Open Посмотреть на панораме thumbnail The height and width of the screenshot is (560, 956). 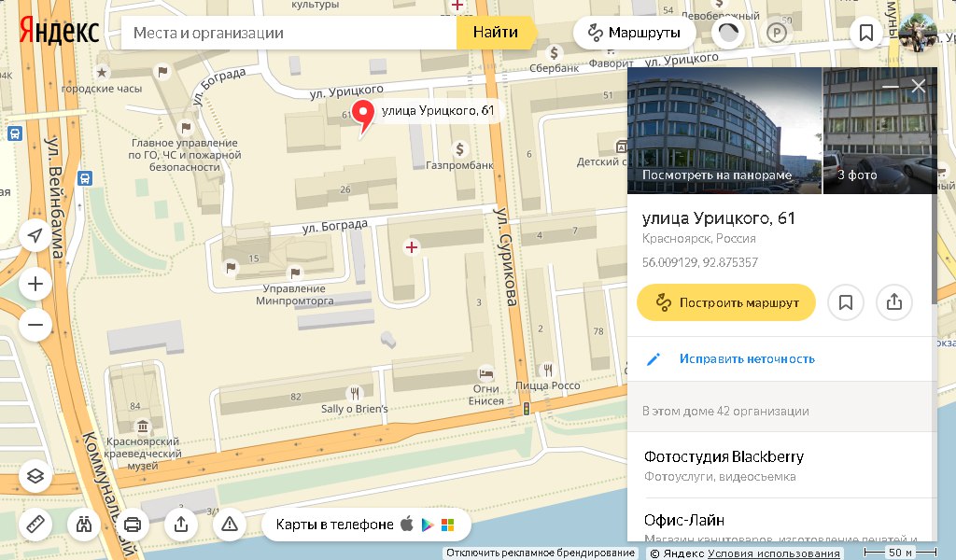724,131
